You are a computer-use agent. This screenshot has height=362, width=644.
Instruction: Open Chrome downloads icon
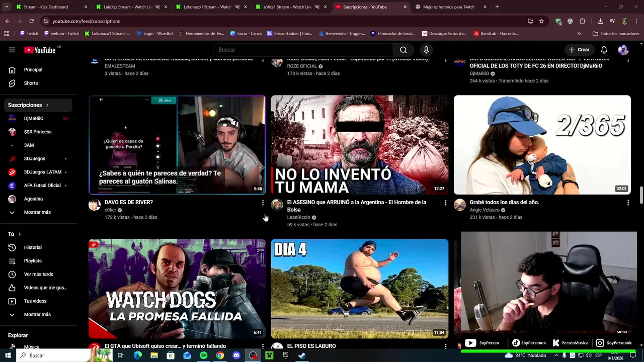[x=600, y=21]
